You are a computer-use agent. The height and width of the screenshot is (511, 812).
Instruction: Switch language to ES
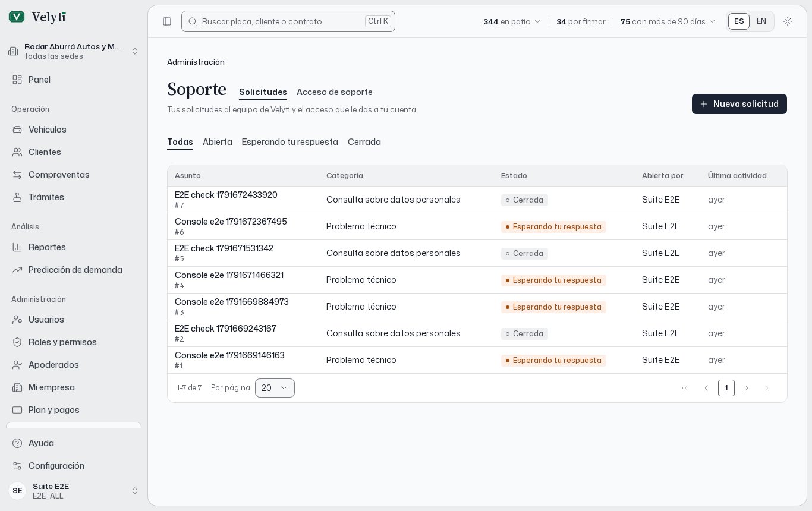pyautogui.click(x=739, y=21)
